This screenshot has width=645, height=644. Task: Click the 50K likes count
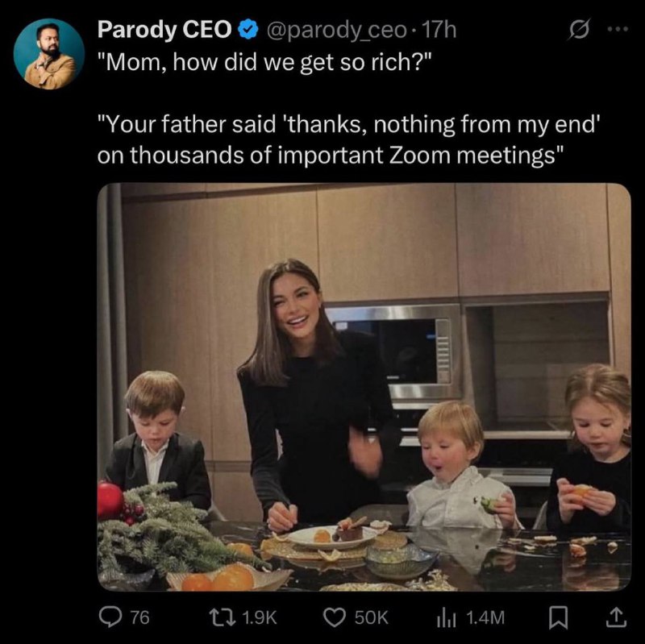tap(371, 617)
